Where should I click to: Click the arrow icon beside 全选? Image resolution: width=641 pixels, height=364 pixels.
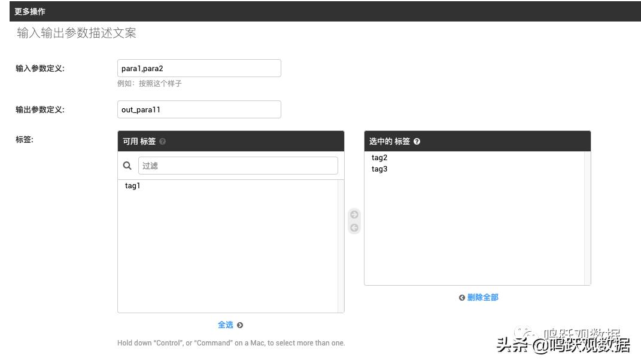click(239, 325)
